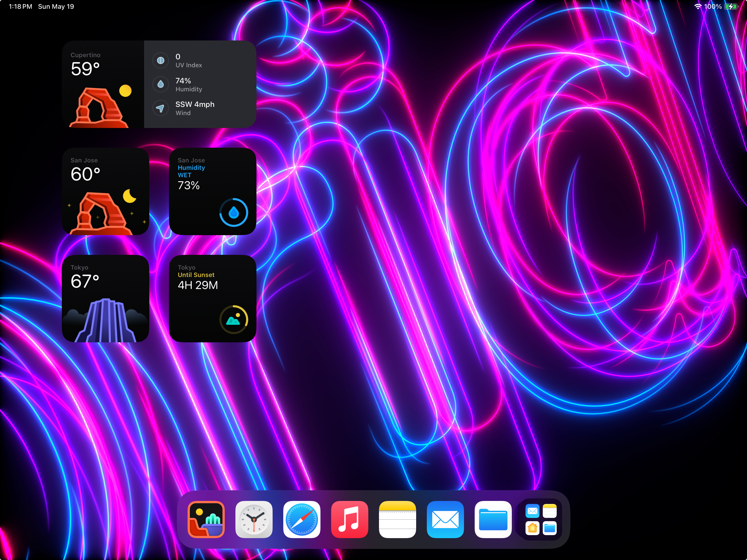Tap the blue humidity ring in San Jose widget

point(234,212)
